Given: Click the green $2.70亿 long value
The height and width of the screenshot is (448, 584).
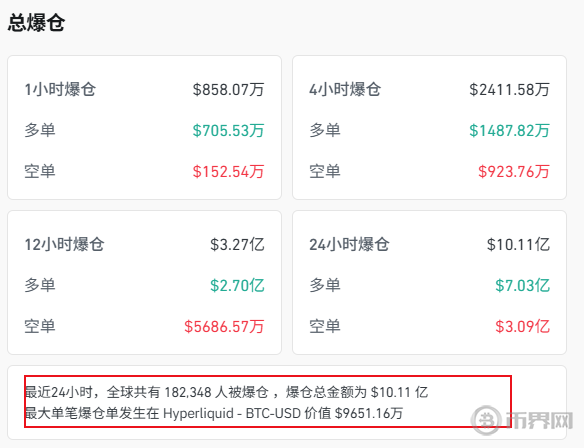Looking at the screenshot, I should pos(237,286).
